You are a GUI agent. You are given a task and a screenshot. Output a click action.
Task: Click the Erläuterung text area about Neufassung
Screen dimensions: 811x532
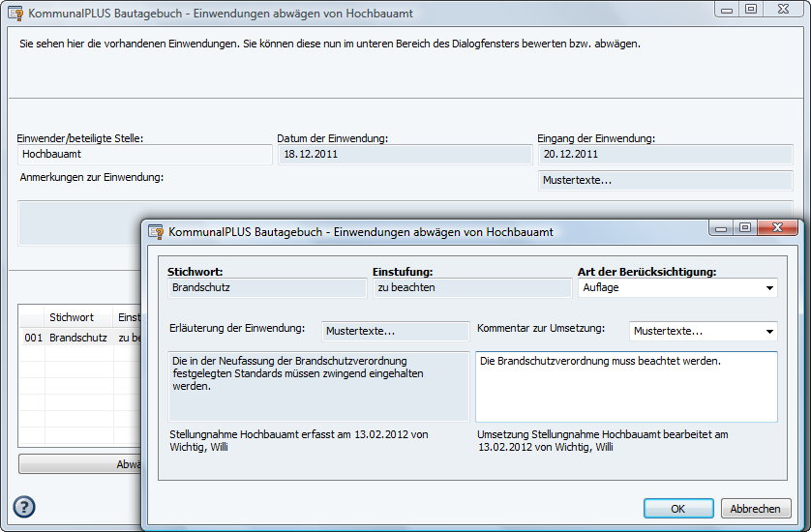point(318,386)
